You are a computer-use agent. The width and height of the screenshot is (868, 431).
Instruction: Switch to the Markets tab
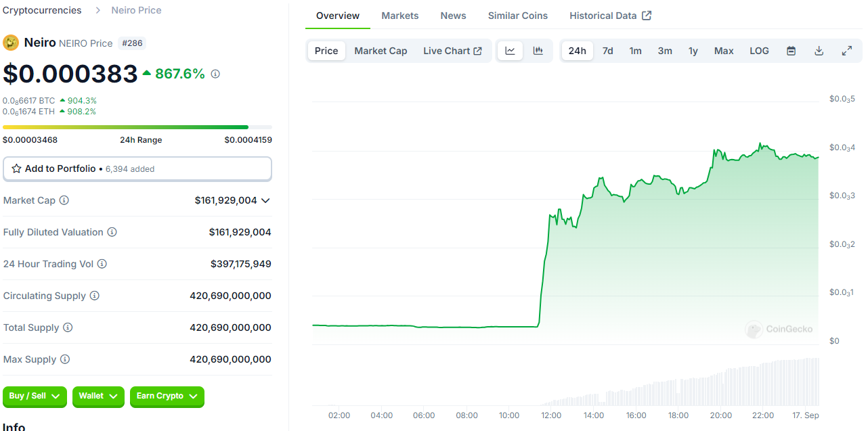[400, 16]
